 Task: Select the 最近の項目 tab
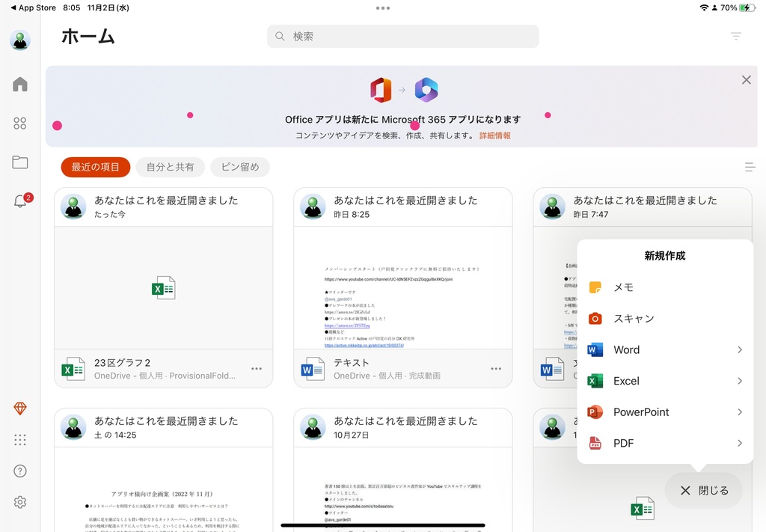96,167
